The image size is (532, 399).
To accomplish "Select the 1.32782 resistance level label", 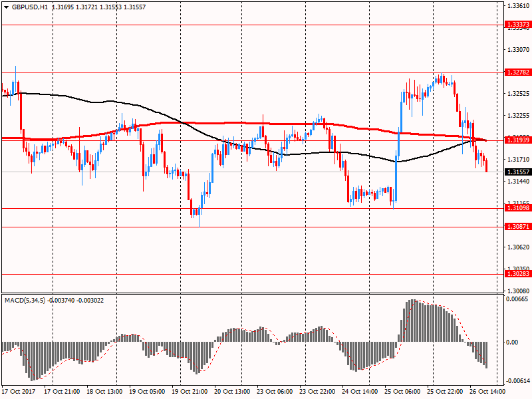I will [x=518, y=72].
